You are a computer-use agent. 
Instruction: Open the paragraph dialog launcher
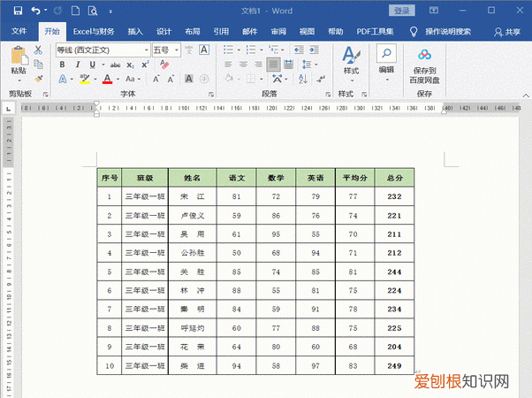(328, 94)
